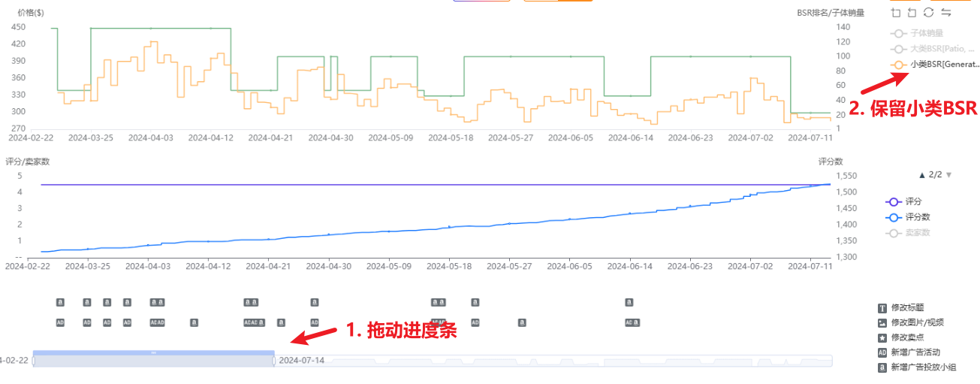
Task: Go to previous legend page with up arrow
Action: click(x=922, y=175)
